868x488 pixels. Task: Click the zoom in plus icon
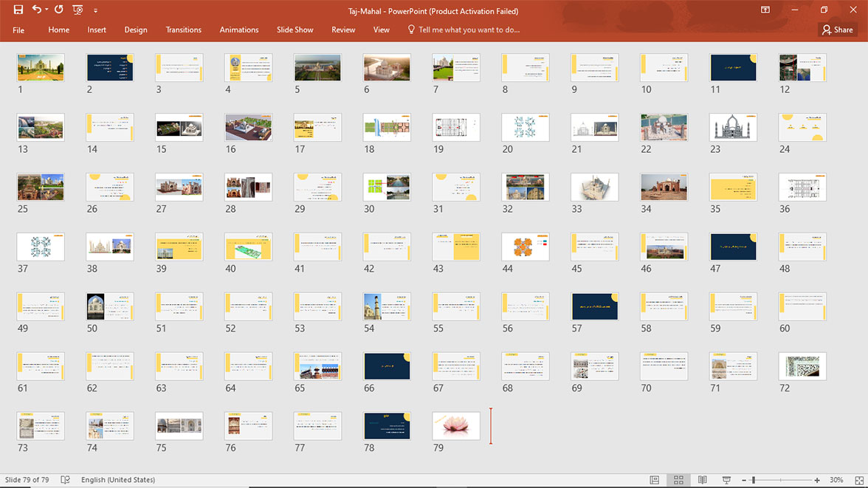[817, 480]
